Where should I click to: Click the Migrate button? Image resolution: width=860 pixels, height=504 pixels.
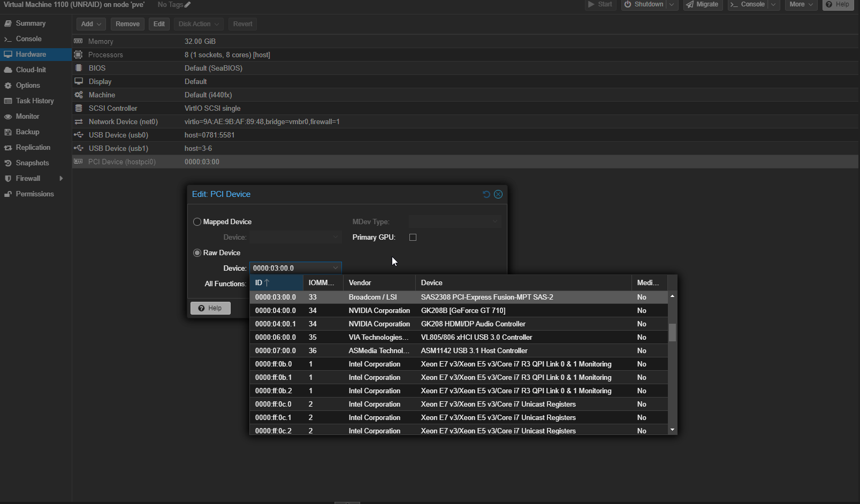click(x=703, y=4)
